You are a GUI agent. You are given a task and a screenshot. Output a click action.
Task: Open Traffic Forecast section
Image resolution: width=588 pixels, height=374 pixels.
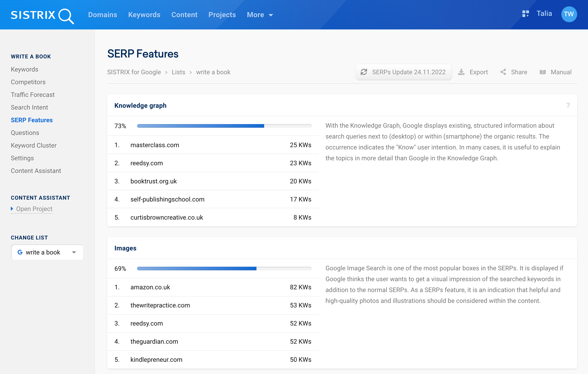[x=33, y=95]
